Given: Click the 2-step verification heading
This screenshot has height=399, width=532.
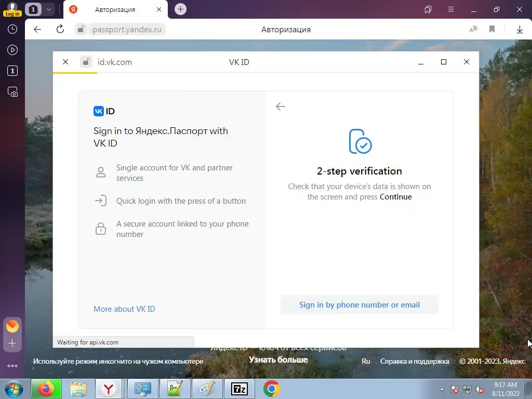Looking at the screenshot, I should pos(360,171).
